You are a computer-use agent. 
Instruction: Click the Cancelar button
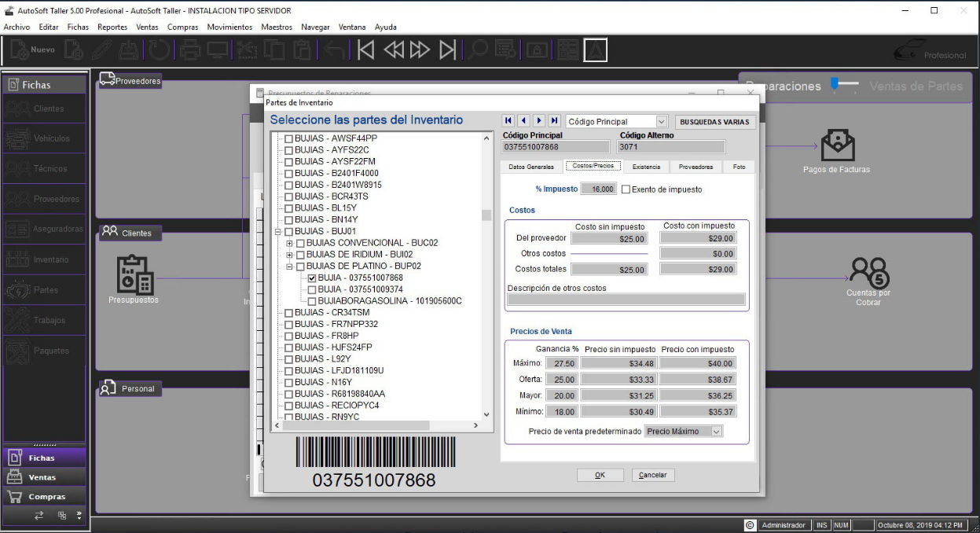pyautogui.click(x=653, y=475)
